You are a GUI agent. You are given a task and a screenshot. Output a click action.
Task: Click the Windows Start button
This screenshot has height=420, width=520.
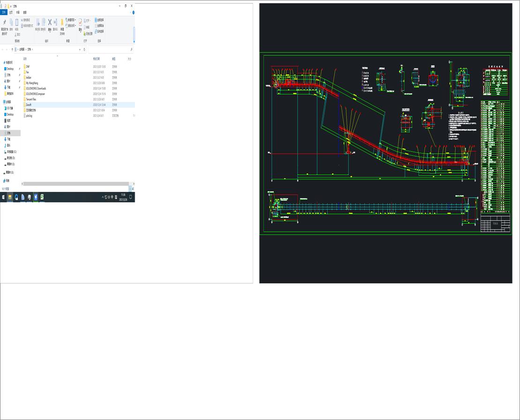pos(3,197)
